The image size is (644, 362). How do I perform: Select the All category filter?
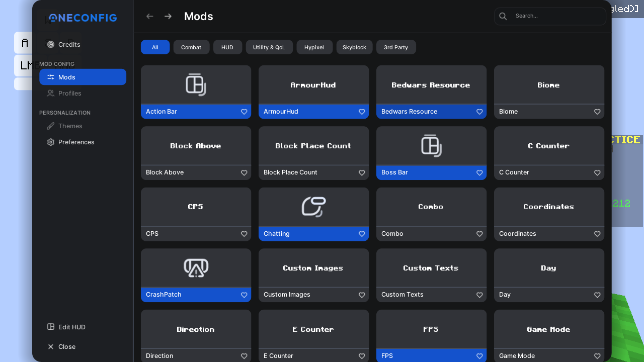click(x=155, y=47)
